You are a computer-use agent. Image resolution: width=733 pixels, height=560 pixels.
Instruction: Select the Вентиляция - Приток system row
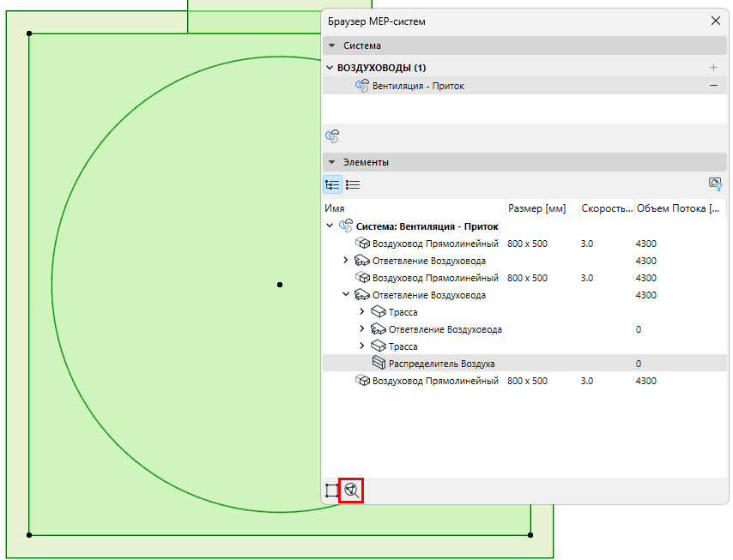click(x=524, y=86)
